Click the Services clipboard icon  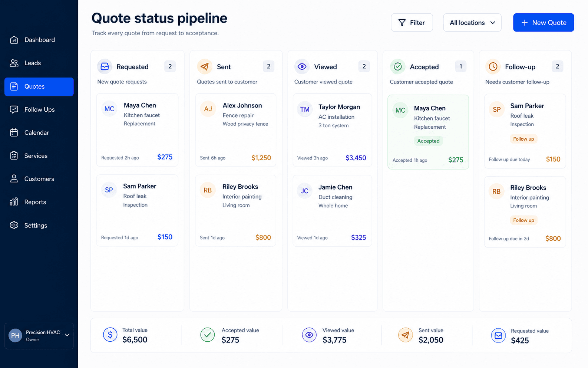pos(14,156)
